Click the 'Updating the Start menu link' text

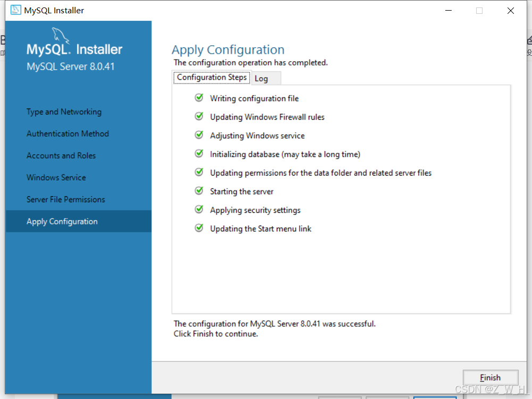pyautogui.click(x=261, y=229)
